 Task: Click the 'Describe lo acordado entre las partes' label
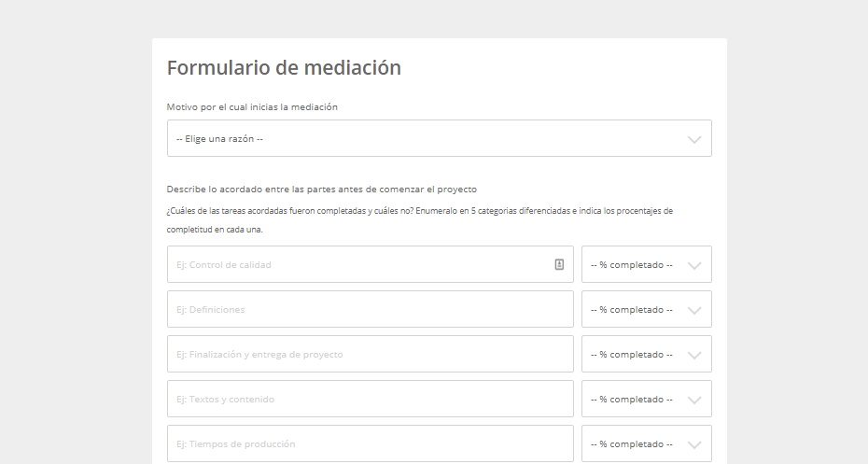pos(322,190)
